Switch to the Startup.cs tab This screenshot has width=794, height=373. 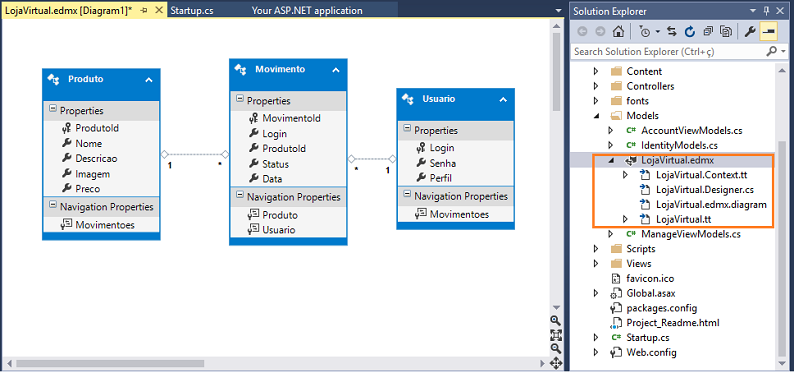click(191, 11)
